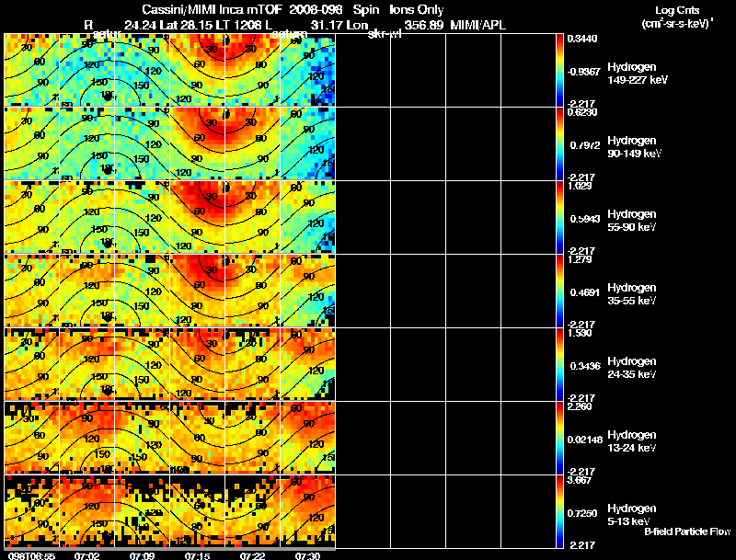Click the colorbar beside Hydrogen 5-13 keV
This screenshot has height=560, width=736.
click(x=559, y=511)
